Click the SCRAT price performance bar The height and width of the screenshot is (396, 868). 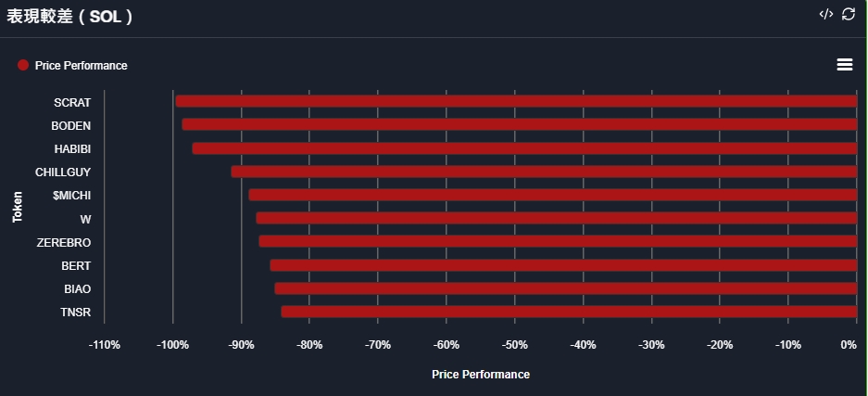[x=516, y=101]
